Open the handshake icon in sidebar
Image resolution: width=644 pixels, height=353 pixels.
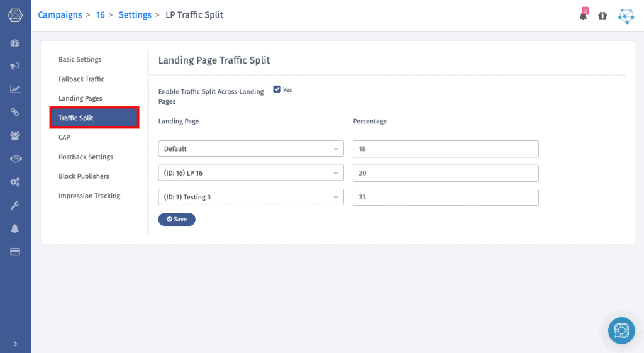coord(15,159)
